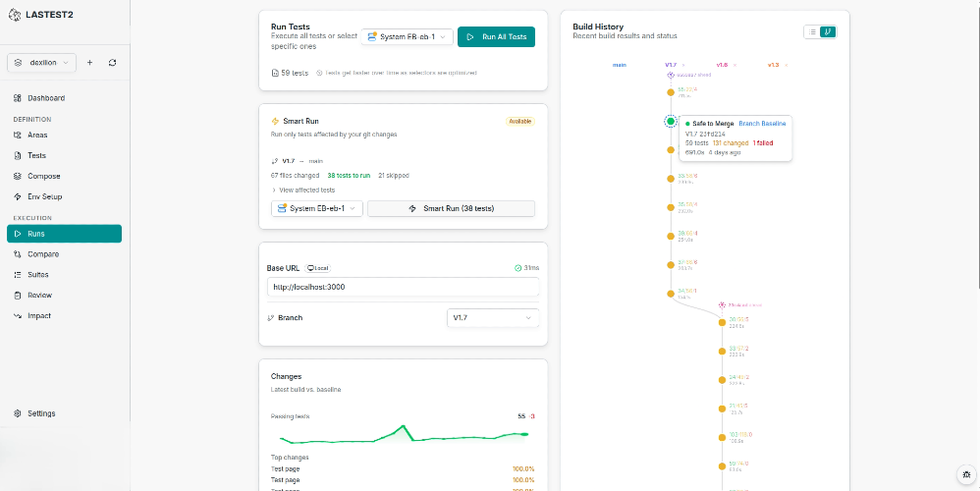Image resolution: width=980 pixels, height=491 pixels.
Task: Select the build node labeled 24/40/2
Action: click(x=722, y=380)
